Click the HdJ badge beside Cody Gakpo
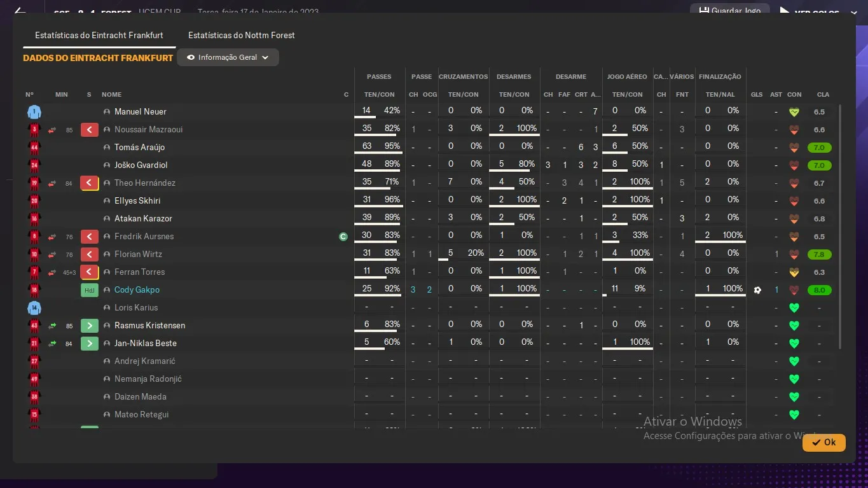The image size is (868, 488). 89,290
